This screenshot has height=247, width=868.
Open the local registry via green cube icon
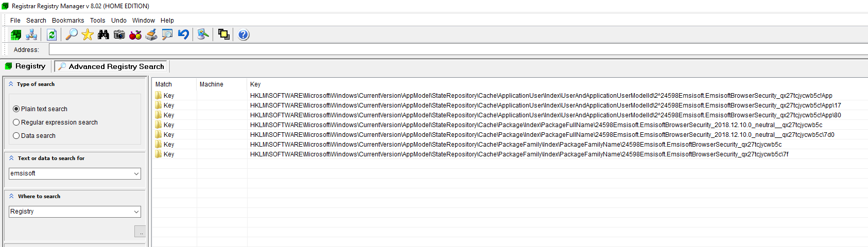16,34
